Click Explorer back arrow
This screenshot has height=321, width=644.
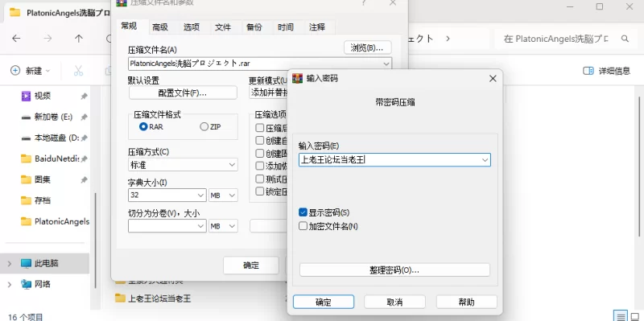16,39
